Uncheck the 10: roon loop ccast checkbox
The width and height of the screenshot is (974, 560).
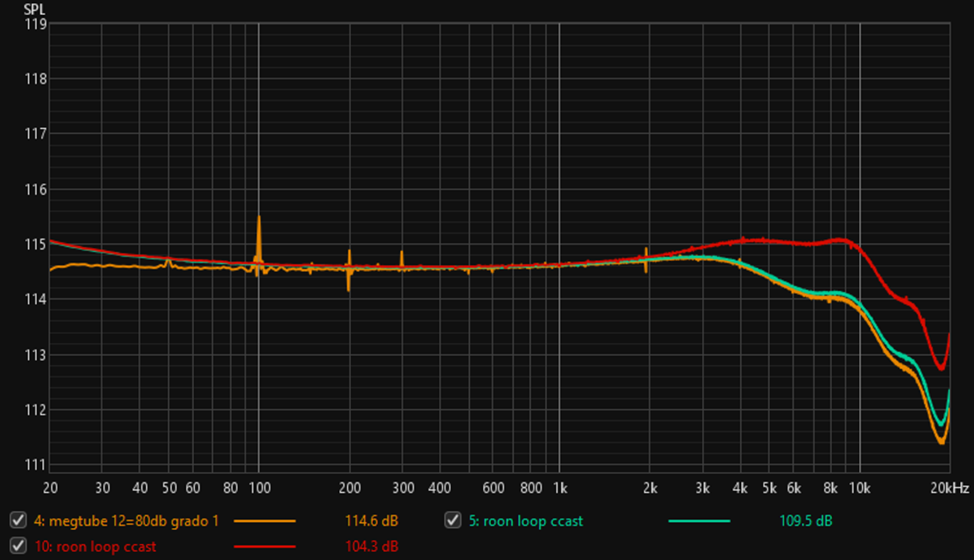(18, 546)
